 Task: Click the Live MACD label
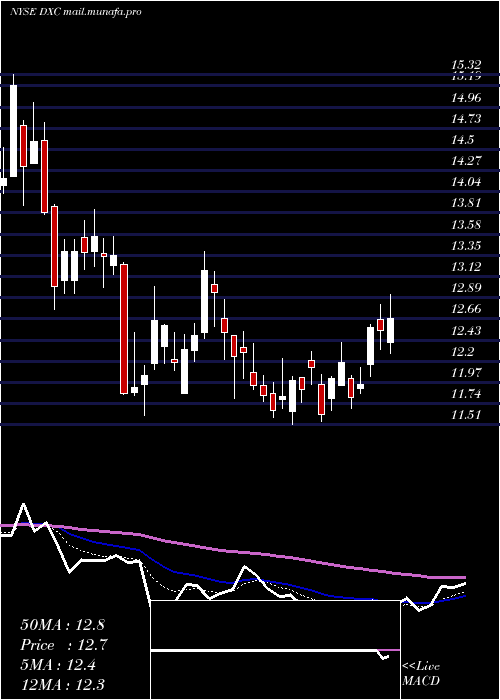pyautogui.click(x=421, y=674)
